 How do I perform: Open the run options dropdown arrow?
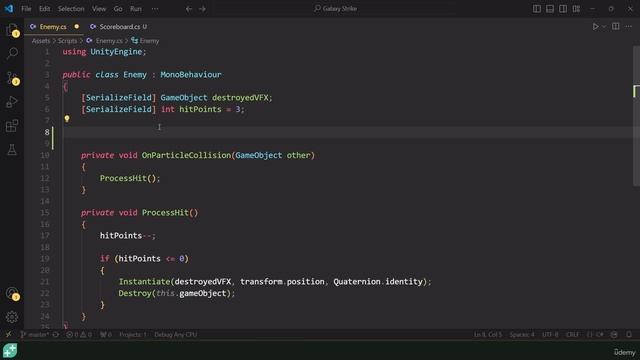[604, 27]
